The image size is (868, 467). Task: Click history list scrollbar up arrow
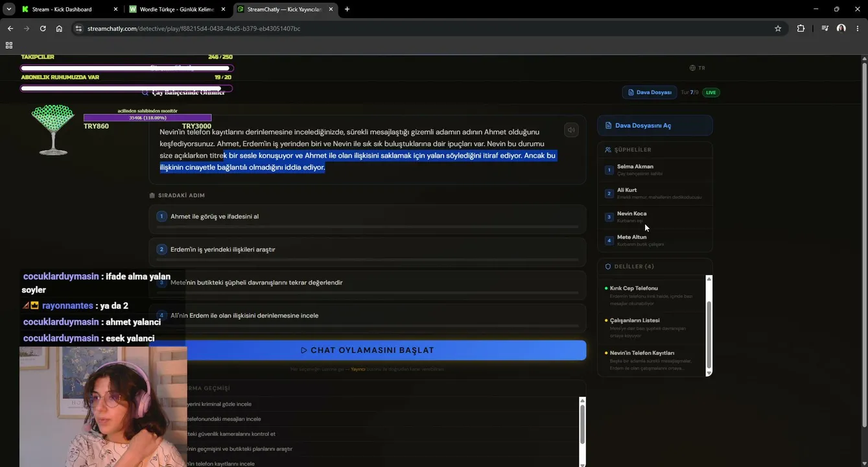coord(582,400)
